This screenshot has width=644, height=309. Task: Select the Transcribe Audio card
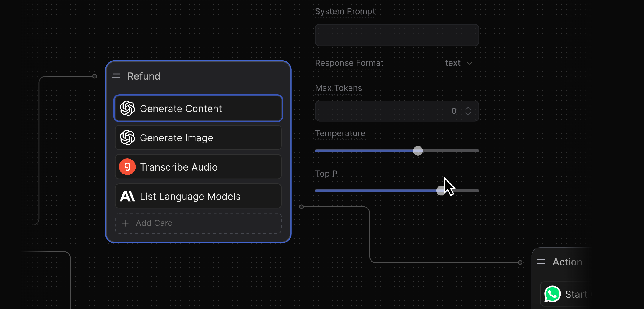198,167
